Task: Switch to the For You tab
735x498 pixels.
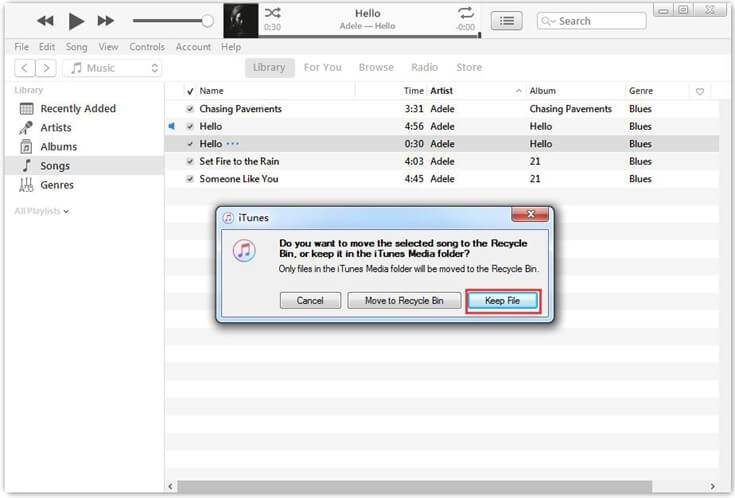Action: 322,68
